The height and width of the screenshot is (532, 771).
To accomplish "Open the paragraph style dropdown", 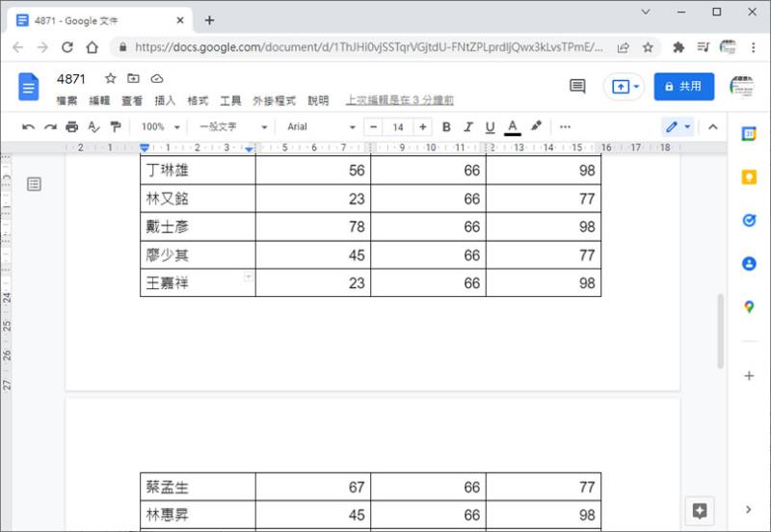I will (233, 127).
